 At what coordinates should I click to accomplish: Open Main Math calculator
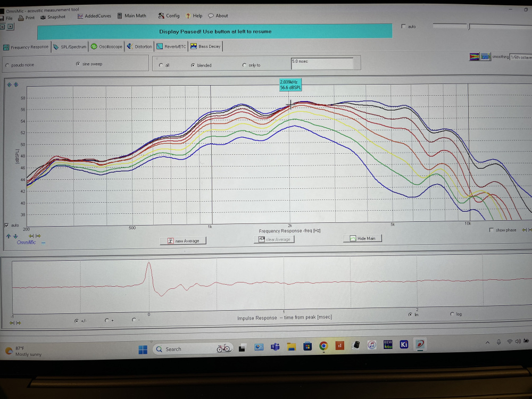[131, 16]
